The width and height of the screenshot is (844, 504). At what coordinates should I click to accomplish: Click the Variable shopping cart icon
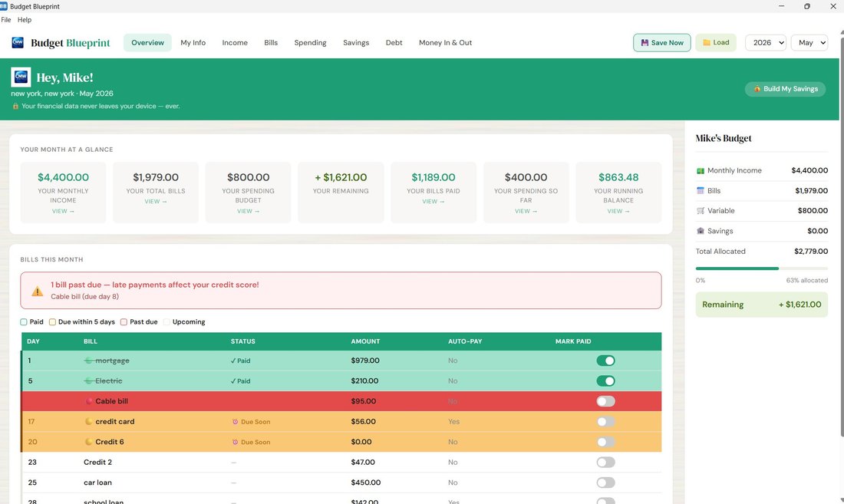click(x=701, y=211)
